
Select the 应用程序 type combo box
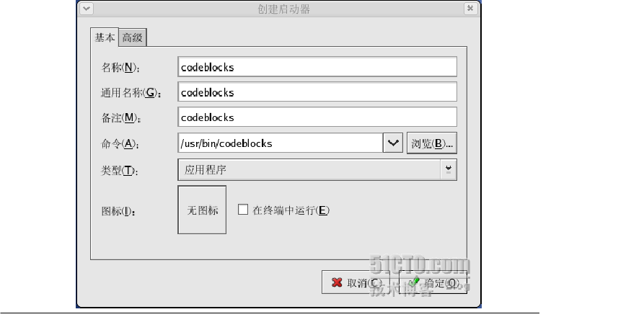317,169
